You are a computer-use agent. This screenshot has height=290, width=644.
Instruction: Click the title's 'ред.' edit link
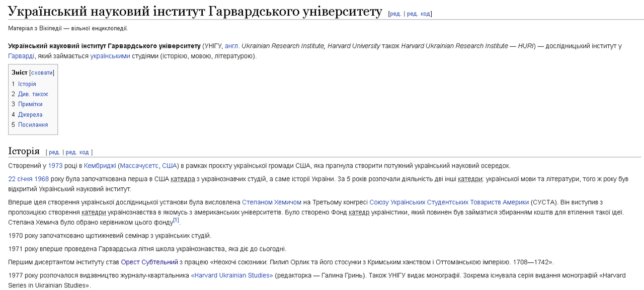(395, 14)
